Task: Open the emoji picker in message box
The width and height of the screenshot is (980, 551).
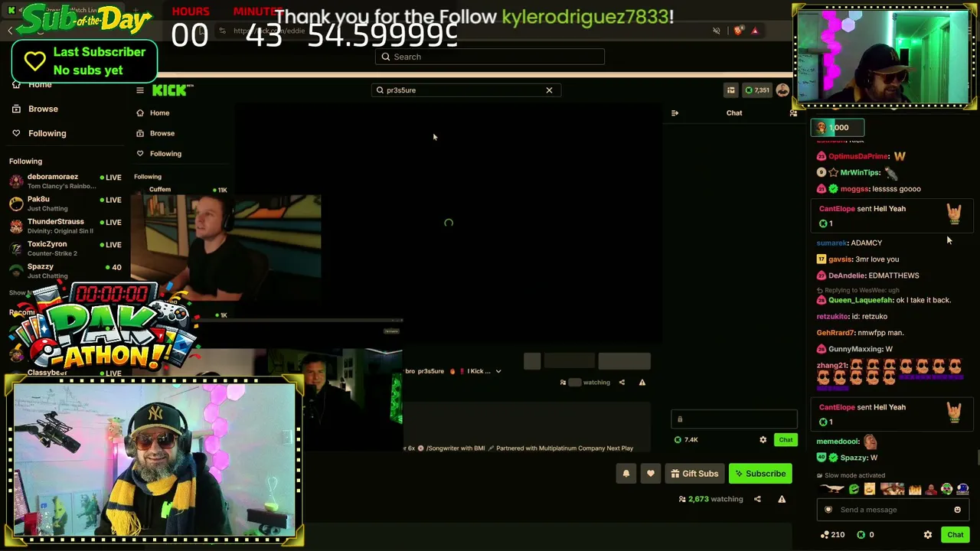Action: tap(957, 510)
